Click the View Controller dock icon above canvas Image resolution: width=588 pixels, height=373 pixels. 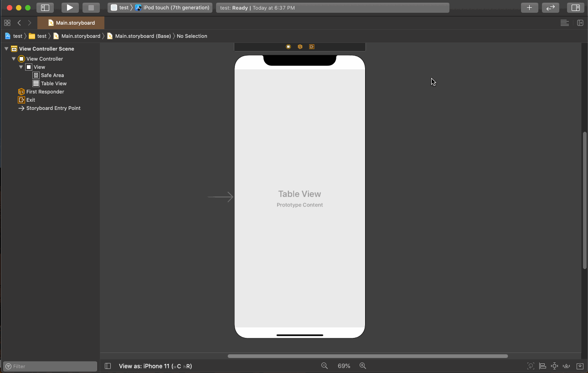coord(289,47)
